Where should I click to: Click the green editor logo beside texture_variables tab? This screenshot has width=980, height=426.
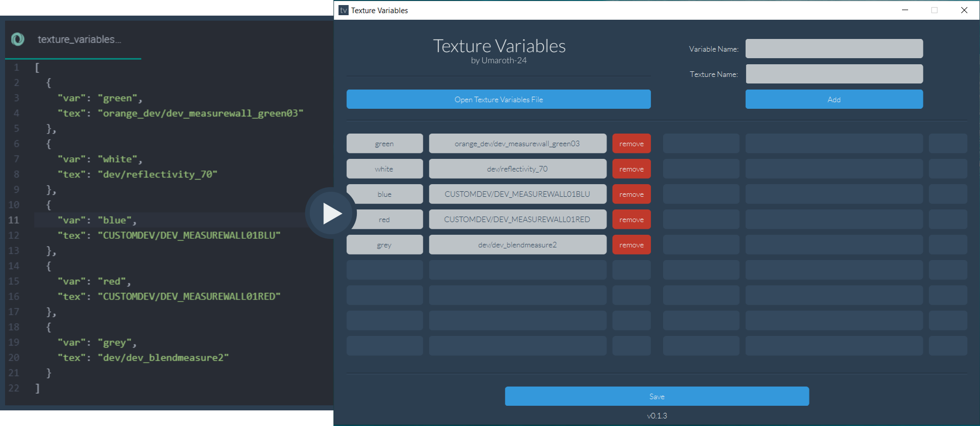coord(18,39)
